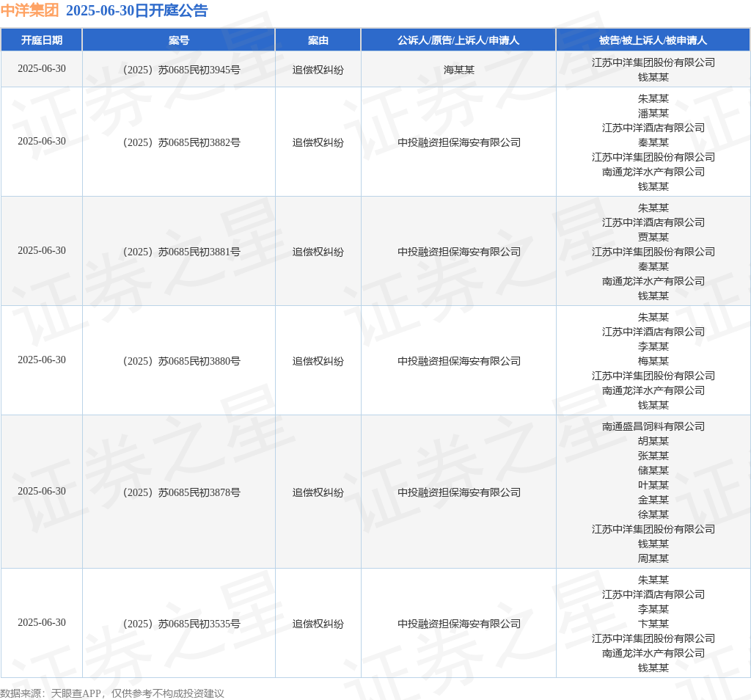
Task: Click the 2025-06-30日开庭公告 heading text
Action: tap(136, 10)
